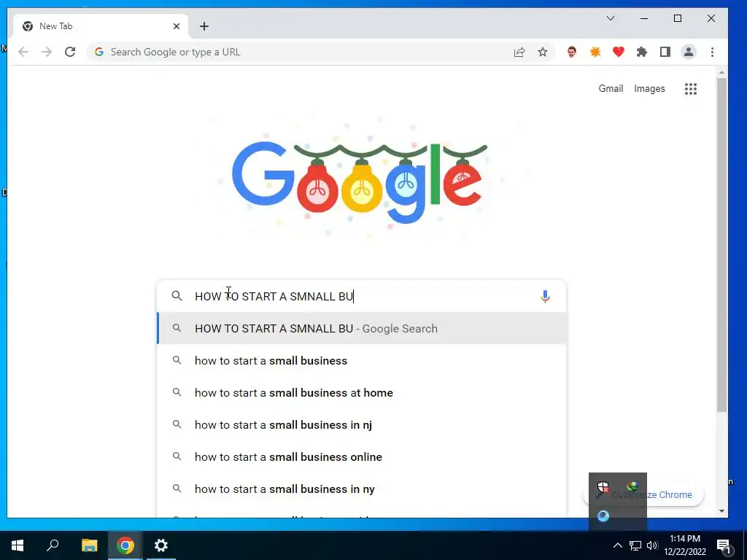Click the scrollbar down arrow

[x=721, y=511]
